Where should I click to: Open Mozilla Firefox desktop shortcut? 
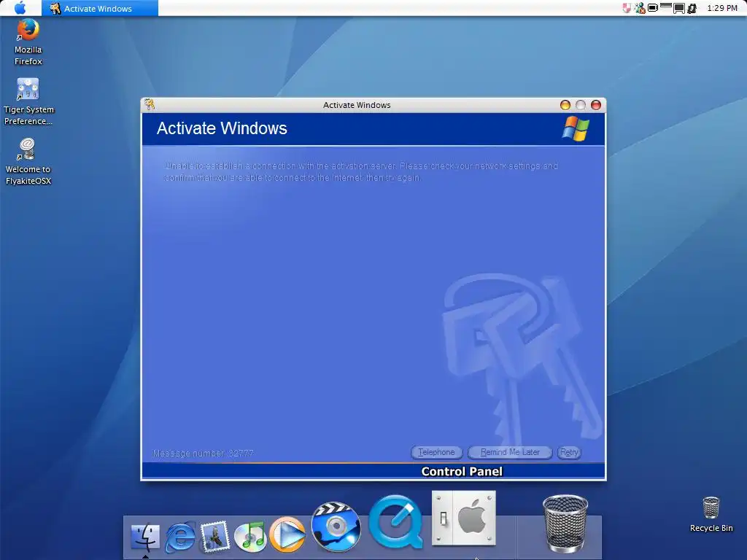(x=28, y=42)
